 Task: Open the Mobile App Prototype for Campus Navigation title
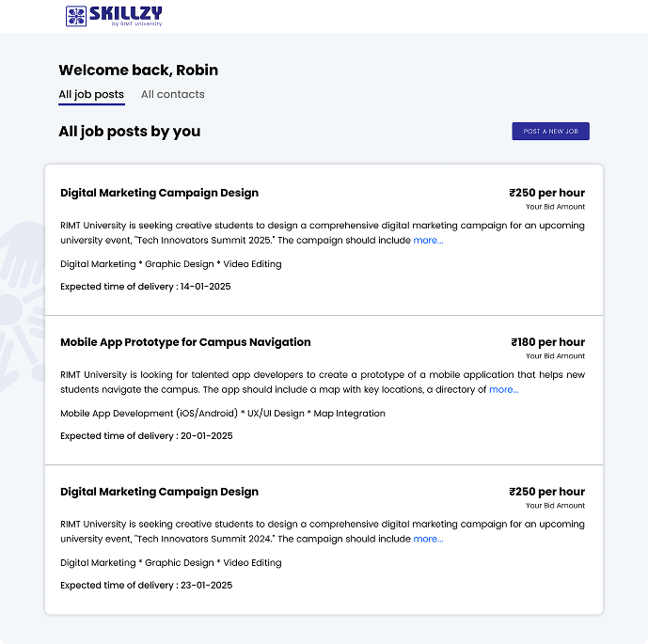(185, 342)
